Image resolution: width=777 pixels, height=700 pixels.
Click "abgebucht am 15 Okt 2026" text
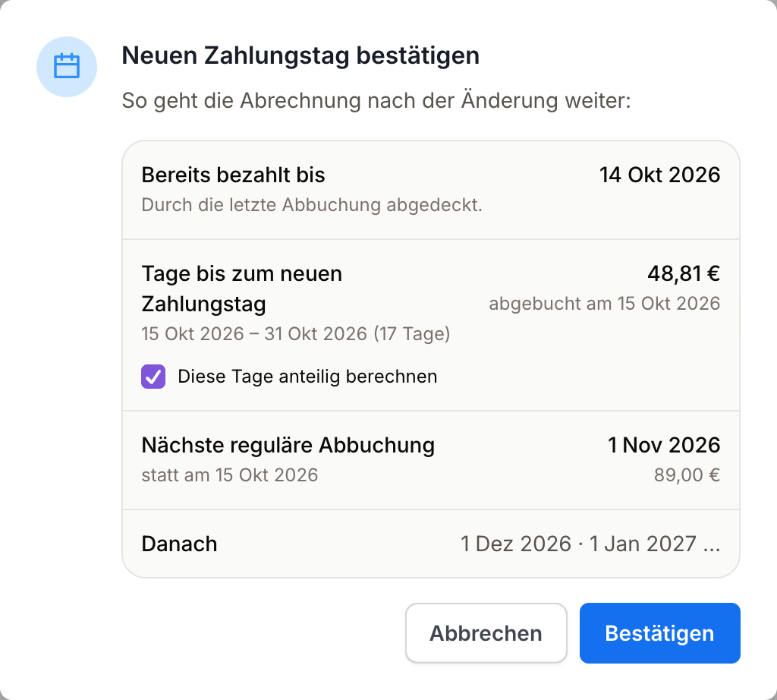604,304
